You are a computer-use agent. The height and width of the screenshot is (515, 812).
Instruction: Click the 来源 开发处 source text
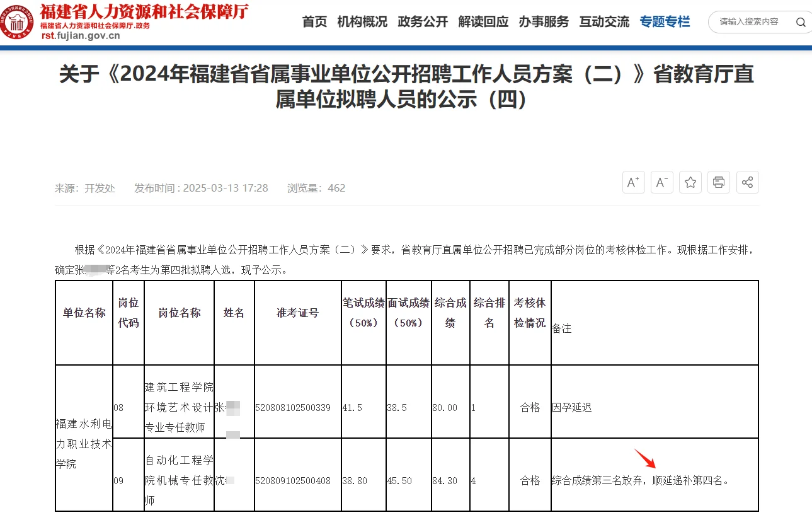click(x=84, y=187)
